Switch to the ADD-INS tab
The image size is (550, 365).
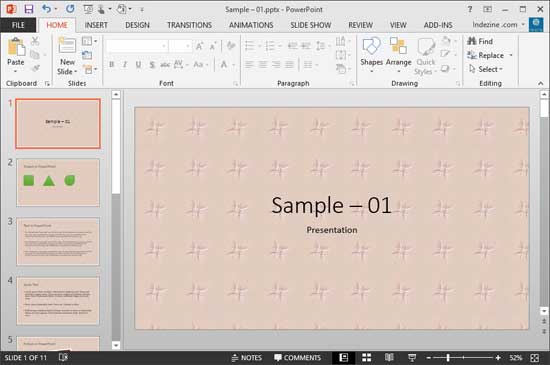click(x=438, y=25)
